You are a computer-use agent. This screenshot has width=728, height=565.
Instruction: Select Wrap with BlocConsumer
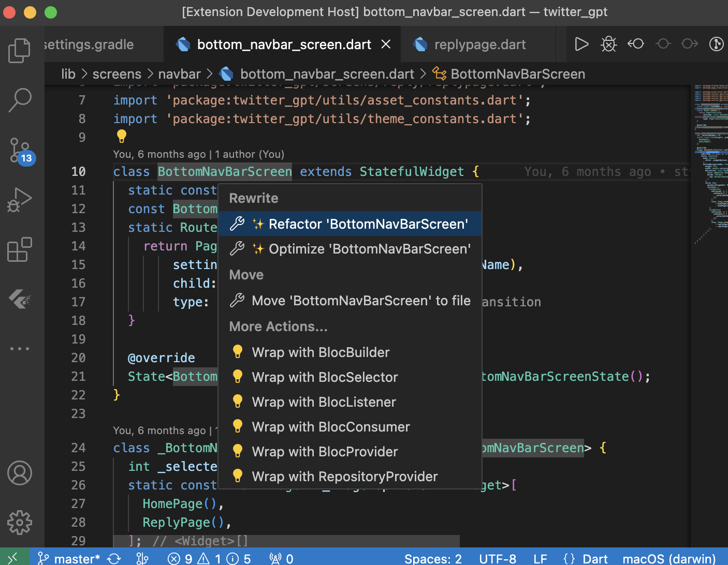tap(350, 427)
